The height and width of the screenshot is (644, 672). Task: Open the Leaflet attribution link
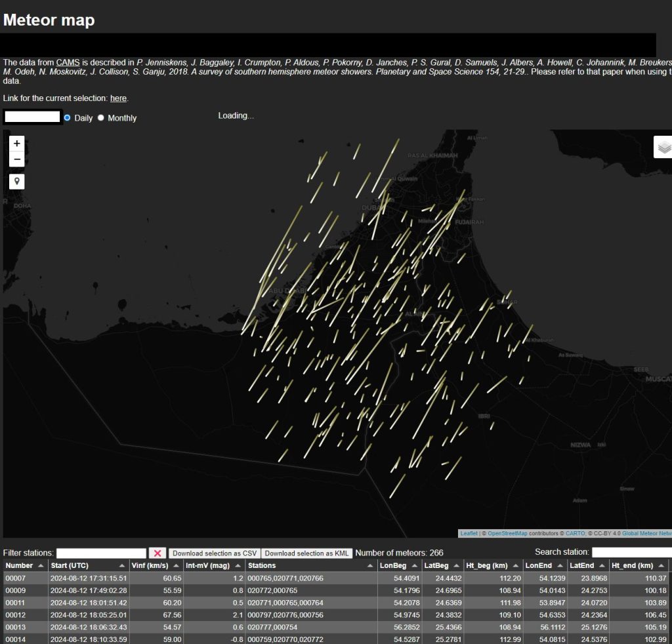tap(469, 533)
